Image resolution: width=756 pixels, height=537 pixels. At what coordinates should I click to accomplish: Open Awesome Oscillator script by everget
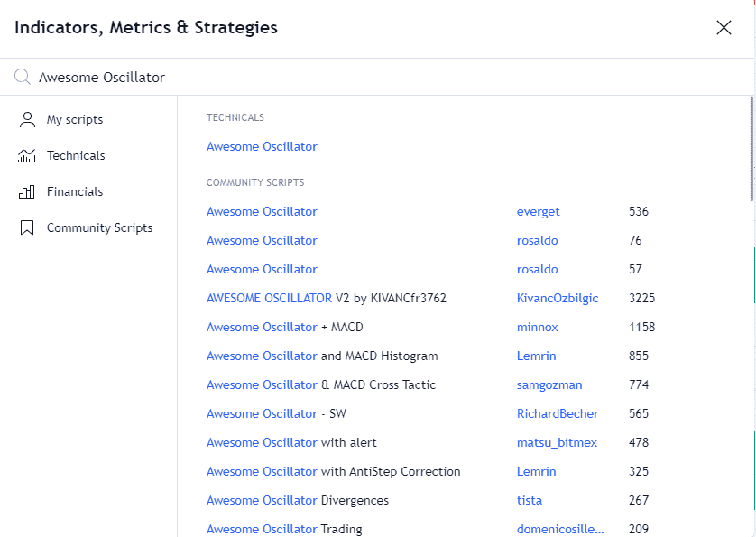262,211
